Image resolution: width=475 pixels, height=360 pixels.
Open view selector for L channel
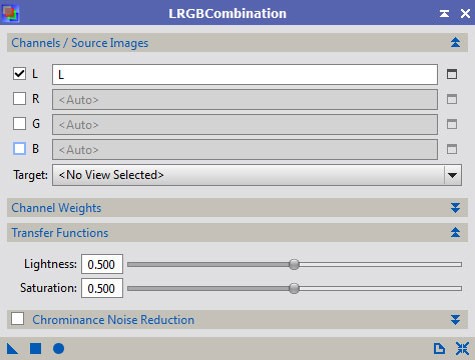(x=452, y=74)
